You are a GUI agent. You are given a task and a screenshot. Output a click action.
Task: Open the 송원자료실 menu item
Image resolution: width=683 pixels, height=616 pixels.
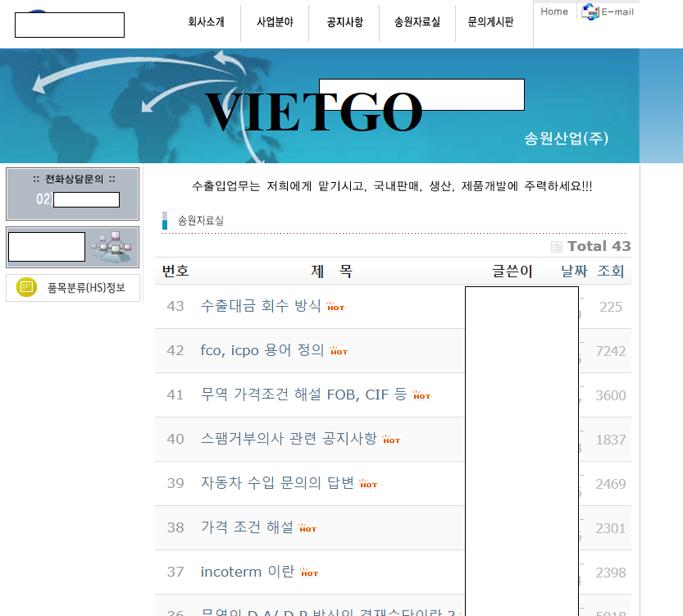tap(417, 22)
